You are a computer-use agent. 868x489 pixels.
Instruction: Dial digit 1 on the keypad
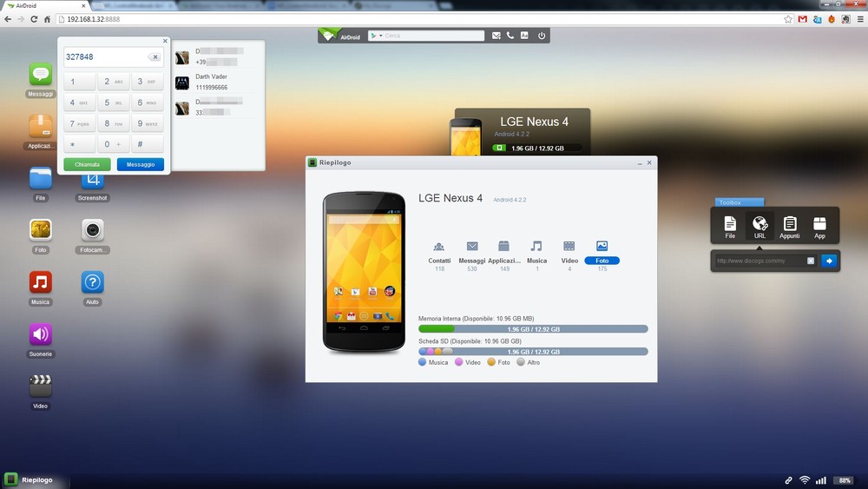[x=79, y=82]
